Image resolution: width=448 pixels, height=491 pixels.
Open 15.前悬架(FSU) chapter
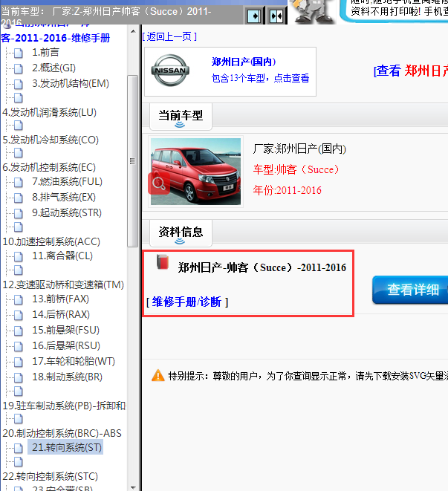(65, 330)
